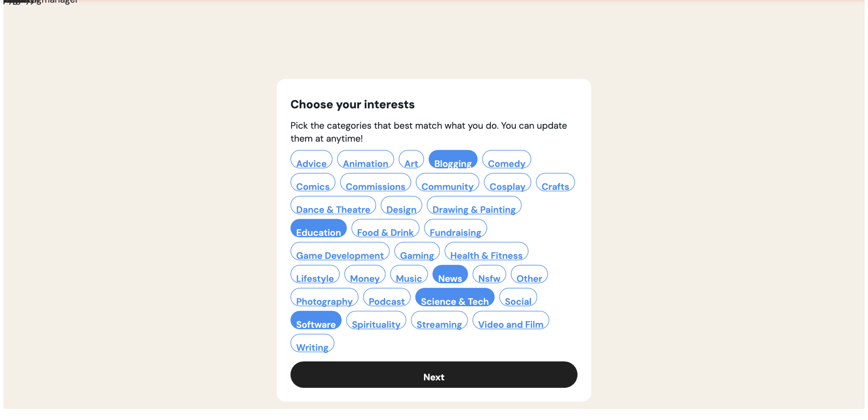Select the Music category chip

click(409, 274)
